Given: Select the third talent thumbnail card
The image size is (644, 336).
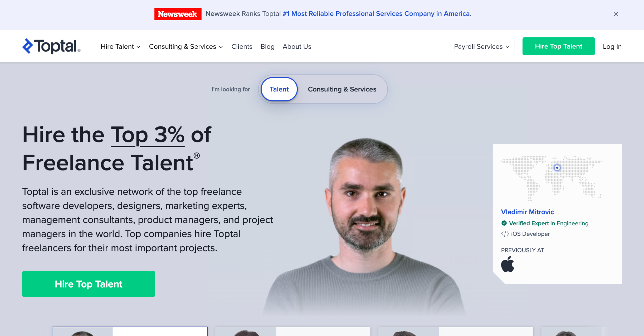Looking at the screenshot, I should point(456,331).
